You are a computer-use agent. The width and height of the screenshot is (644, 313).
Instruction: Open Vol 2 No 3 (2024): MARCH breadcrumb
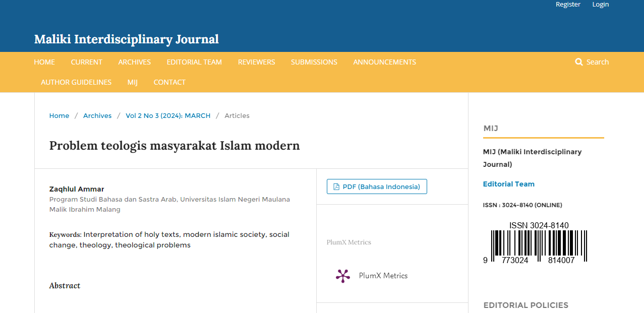tap(168, 116)
